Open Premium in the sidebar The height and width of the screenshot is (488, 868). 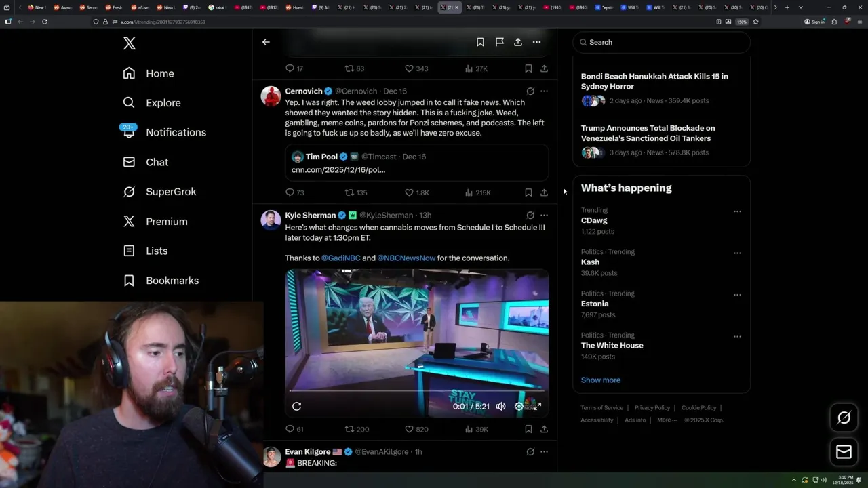(x=155, y=222)
